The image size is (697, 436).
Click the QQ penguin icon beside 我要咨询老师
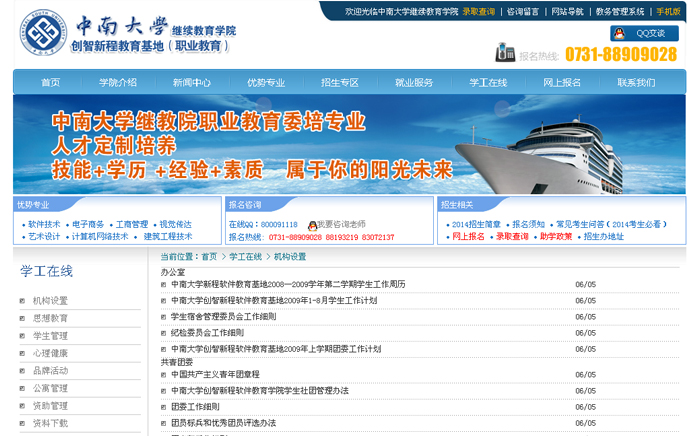click(x=312, y=225)
